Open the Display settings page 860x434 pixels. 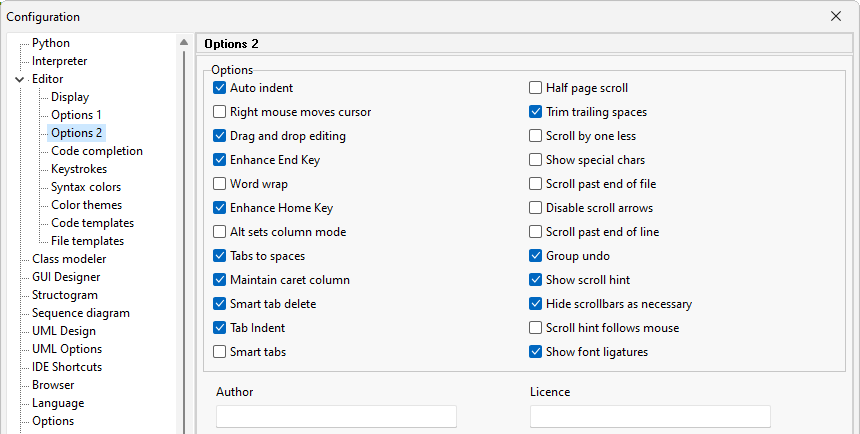point(70,97)
